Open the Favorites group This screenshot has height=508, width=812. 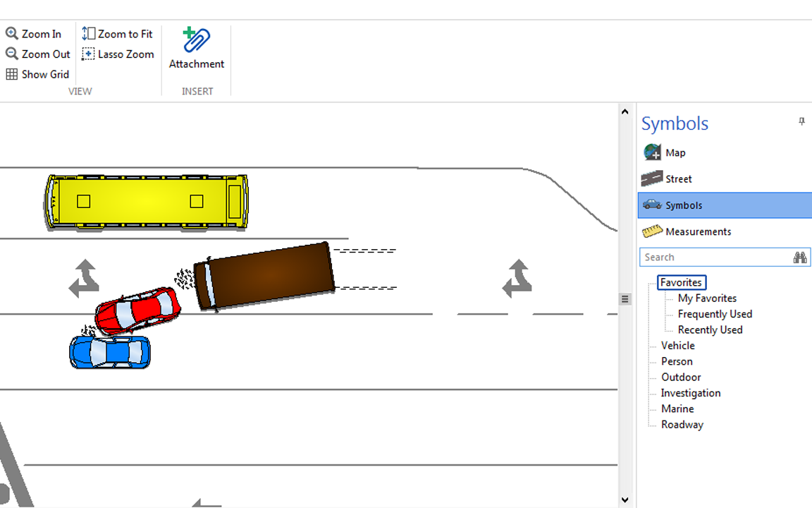click(681, 282)
